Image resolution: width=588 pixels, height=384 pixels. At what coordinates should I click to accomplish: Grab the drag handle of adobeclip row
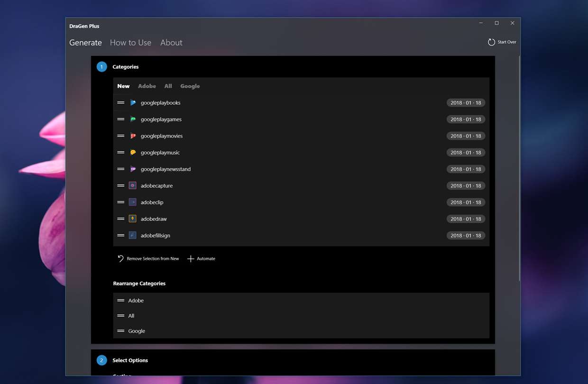point(121,202)
